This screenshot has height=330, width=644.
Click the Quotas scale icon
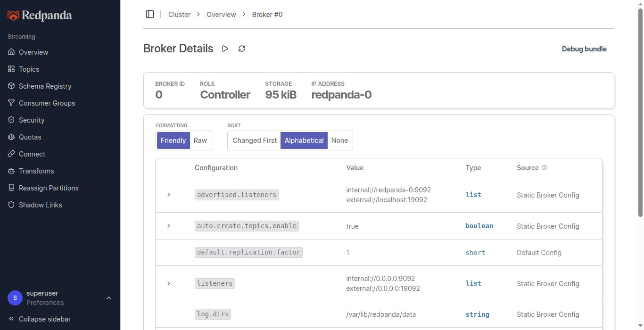(x=11, y=137)
